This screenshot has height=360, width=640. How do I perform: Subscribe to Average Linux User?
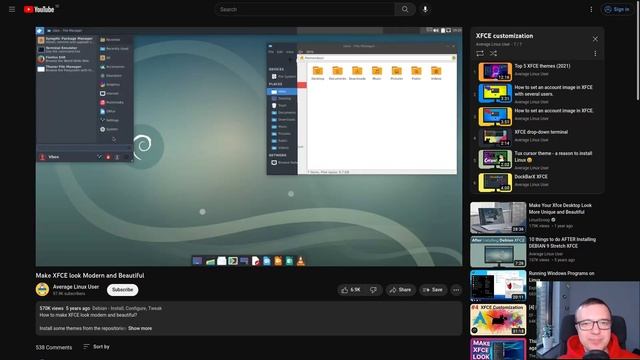122,289
